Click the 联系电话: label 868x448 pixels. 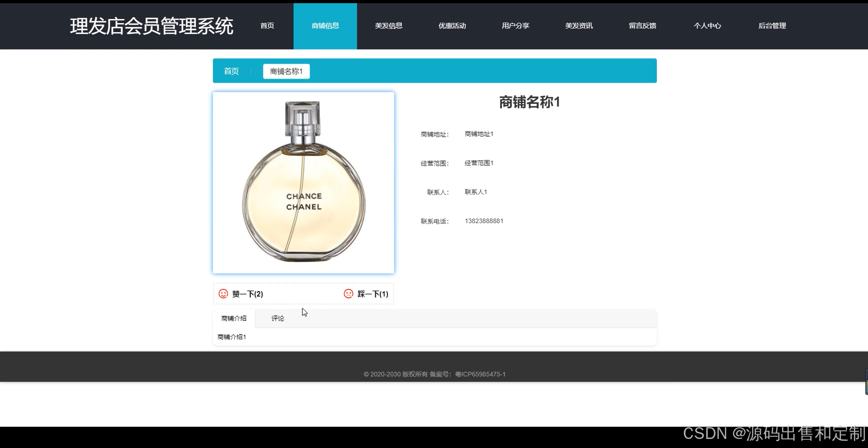coord(435,221)
